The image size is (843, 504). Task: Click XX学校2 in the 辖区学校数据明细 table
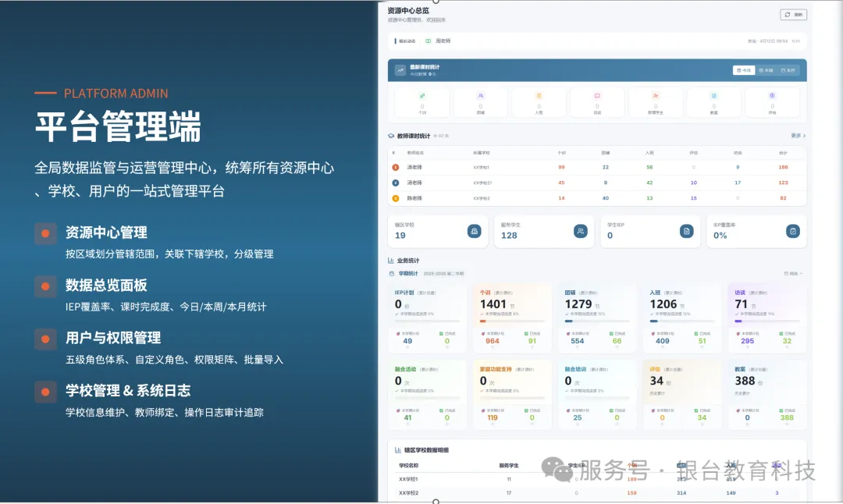408,493
